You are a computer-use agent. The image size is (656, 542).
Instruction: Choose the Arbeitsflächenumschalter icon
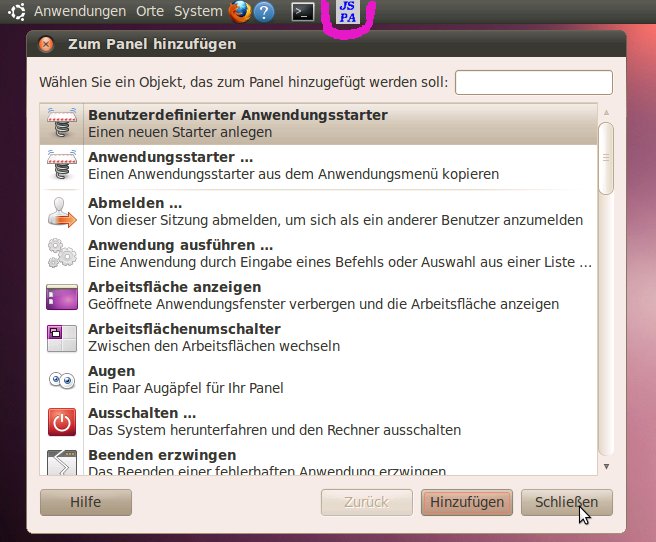point(62,338)
